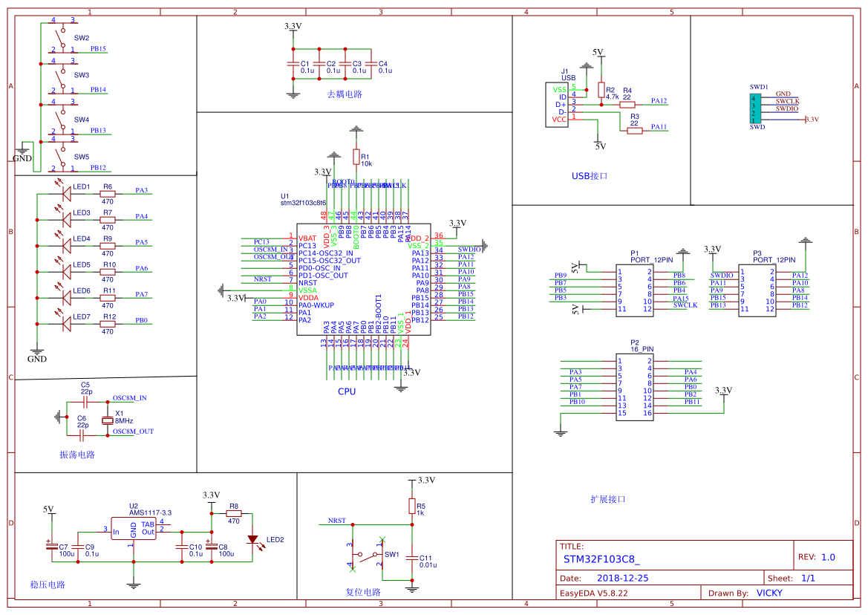Select capacitor C7 100u
This screenshot has width=868, height=615.
(52, 547)
